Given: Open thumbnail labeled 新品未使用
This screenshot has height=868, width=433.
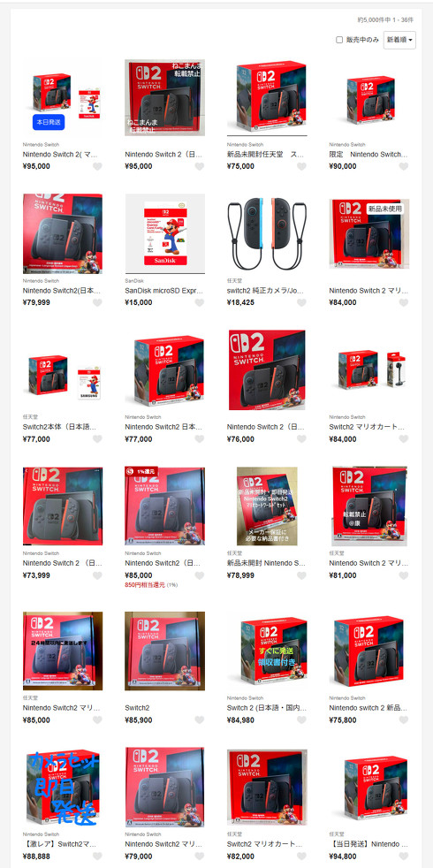Looking at the screenshot, I should pos(368,233).
